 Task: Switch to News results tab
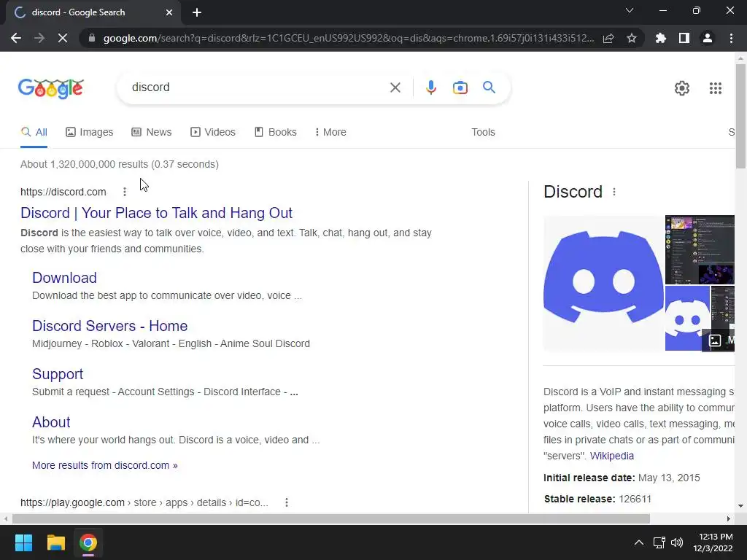tap(152, 133)
